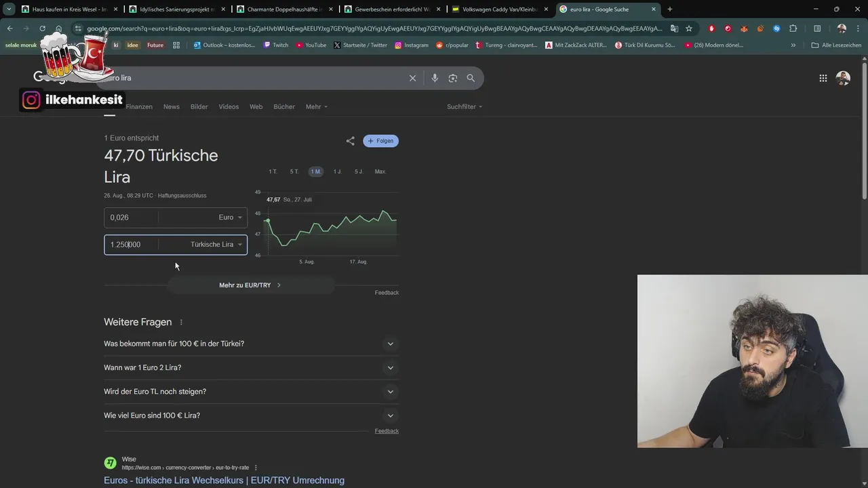Open the Suchfilter dropdown
868x488 pixels.
tap(465, 107)
